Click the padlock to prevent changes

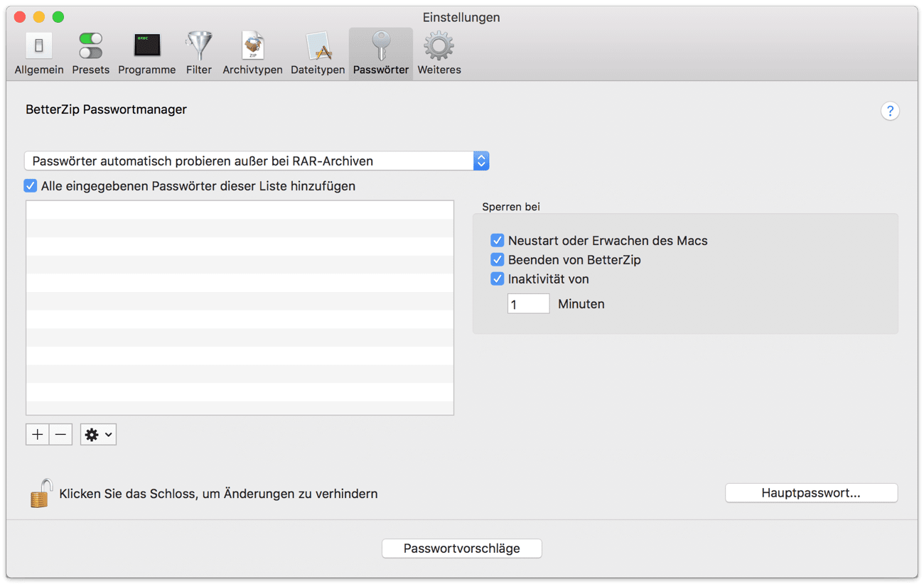pos(41,492)
